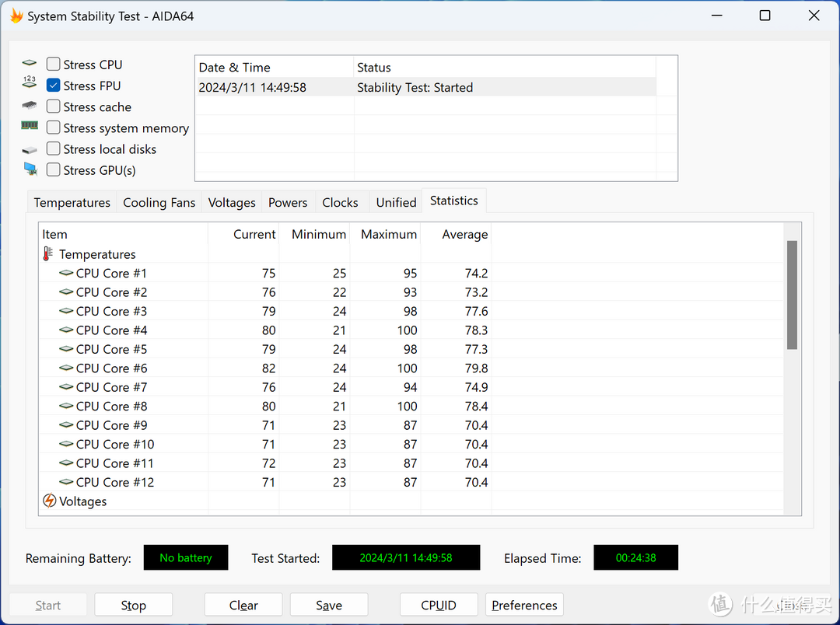The height and width of the screenshot is (625, 840).
Task: Select the Statistics tab
Action: (453, 201)
